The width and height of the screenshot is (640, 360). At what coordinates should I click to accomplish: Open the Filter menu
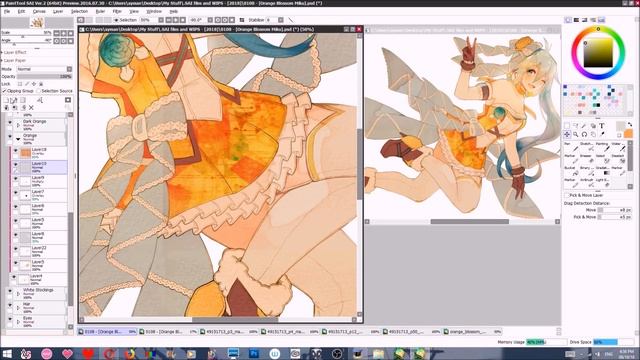click(x=117, y=11)
